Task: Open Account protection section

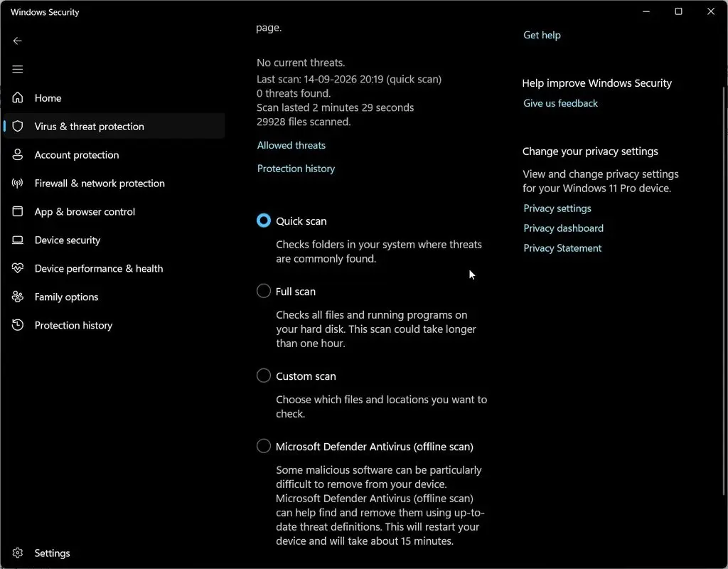Action: [114, 154]
